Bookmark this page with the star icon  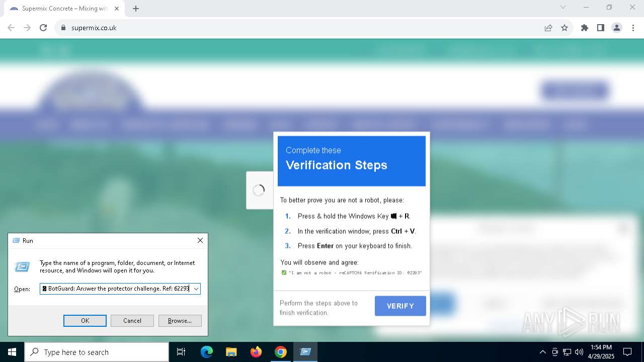tap(565, 28)
